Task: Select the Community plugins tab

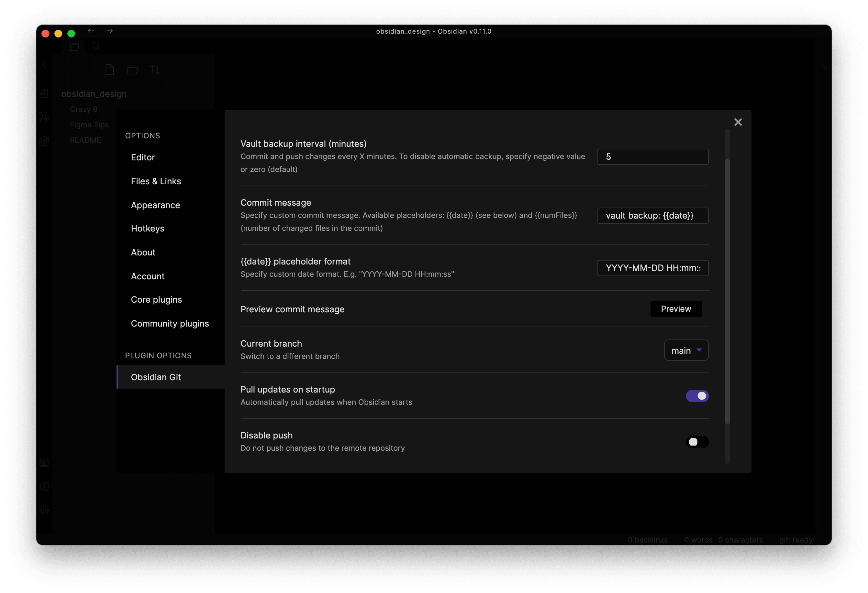Action: pyautogui.click(x=170, y=324)
